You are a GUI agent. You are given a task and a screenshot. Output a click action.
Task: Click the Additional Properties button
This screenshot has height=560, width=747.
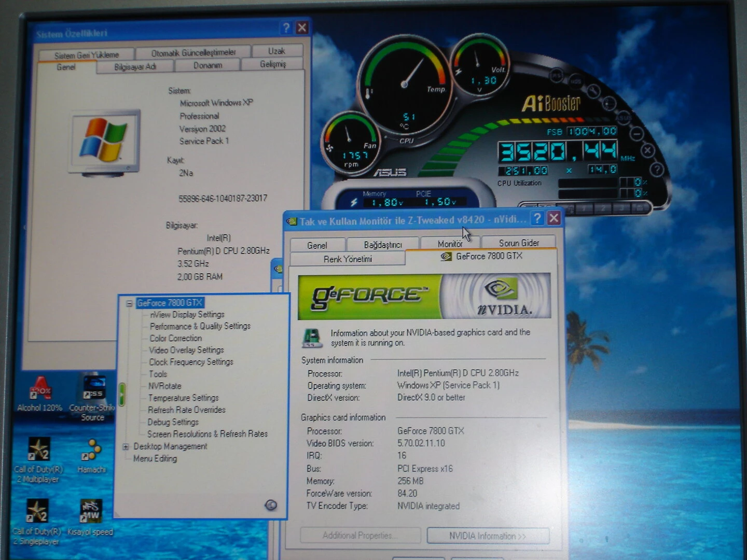(x=360, y=535)
